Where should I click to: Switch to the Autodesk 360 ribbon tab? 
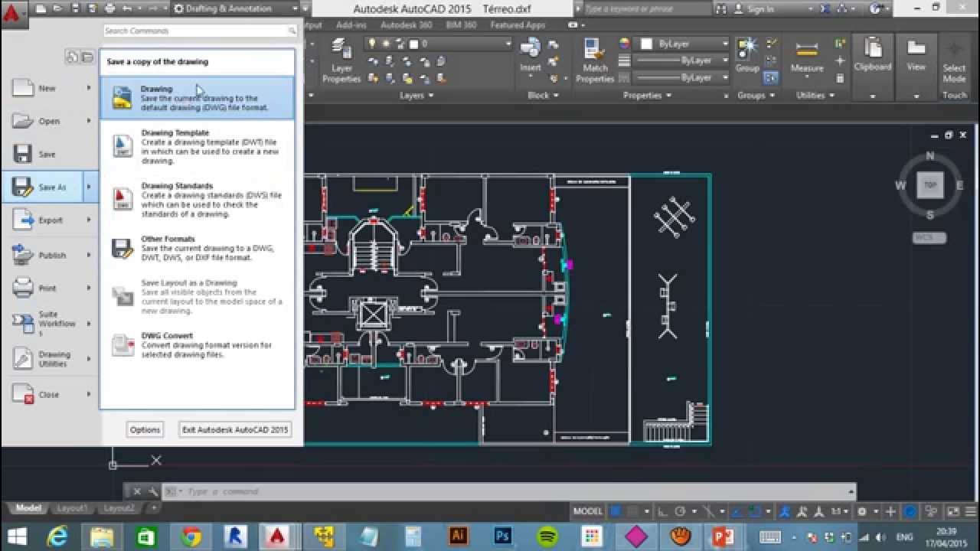click(406, 24)
